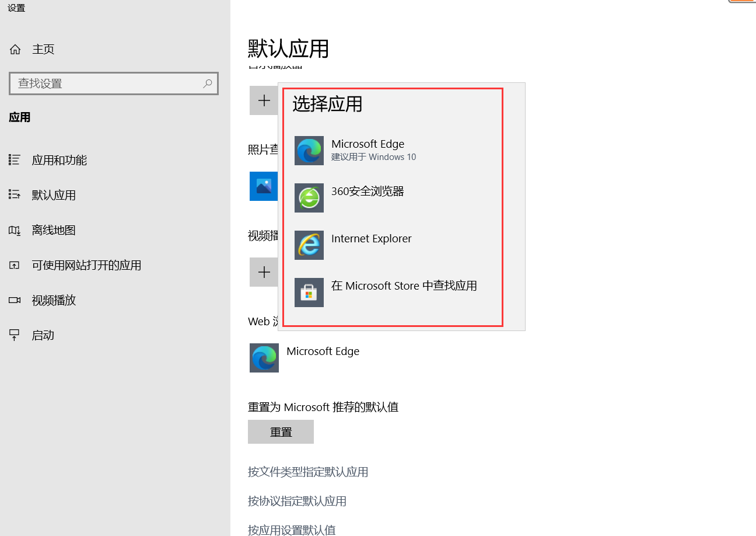
Task: Click the 默认应用 sidebar icon
Action: point(15,194)
